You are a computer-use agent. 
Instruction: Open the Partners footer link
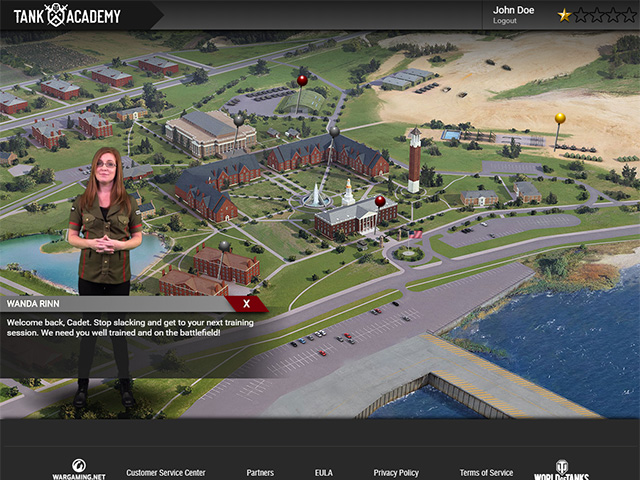click(x=260, y=472)
